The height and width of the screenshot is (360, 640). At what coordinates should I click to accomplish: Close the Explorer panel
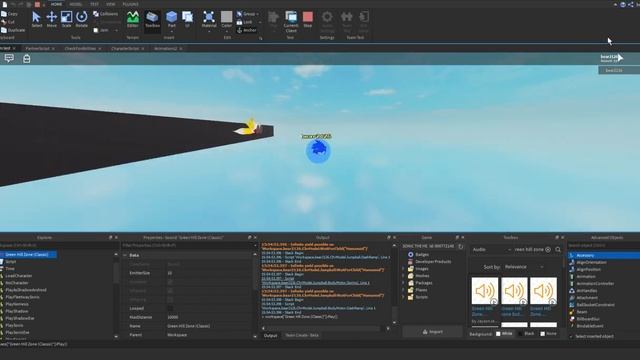[116, 237]
